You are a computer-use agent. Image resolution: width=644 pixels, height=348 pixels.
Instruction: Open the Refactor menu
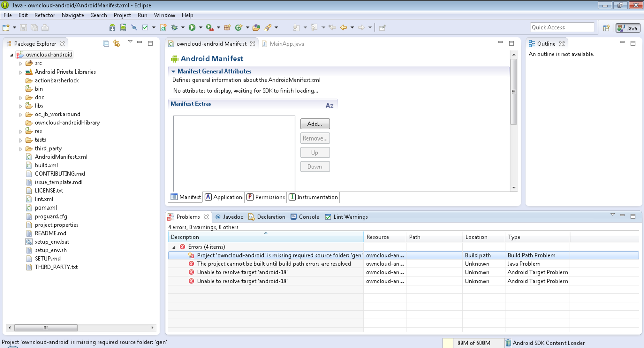(x=45, y=15)
